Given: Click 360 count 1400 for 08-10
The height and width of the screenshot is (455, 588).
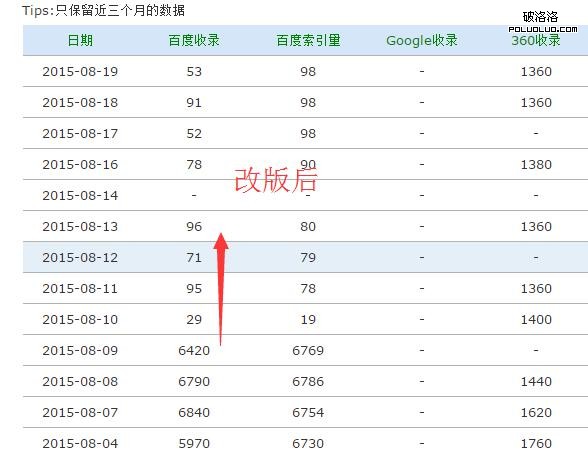Looking at the screenshot, I should click(536, 320).
